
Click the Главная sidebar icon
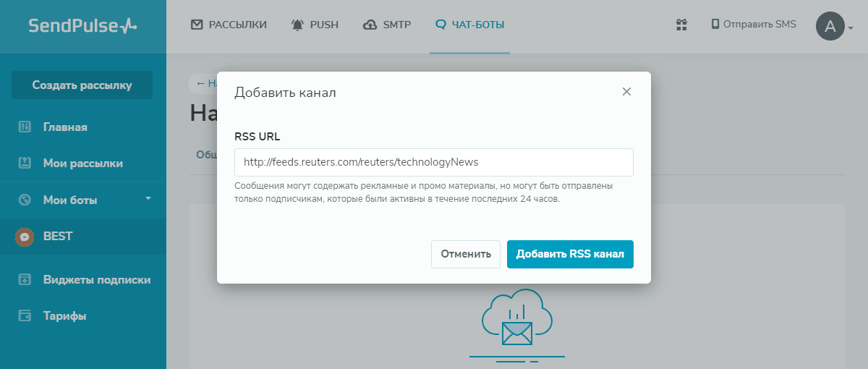pyautogui.click(x=25, y=127)
